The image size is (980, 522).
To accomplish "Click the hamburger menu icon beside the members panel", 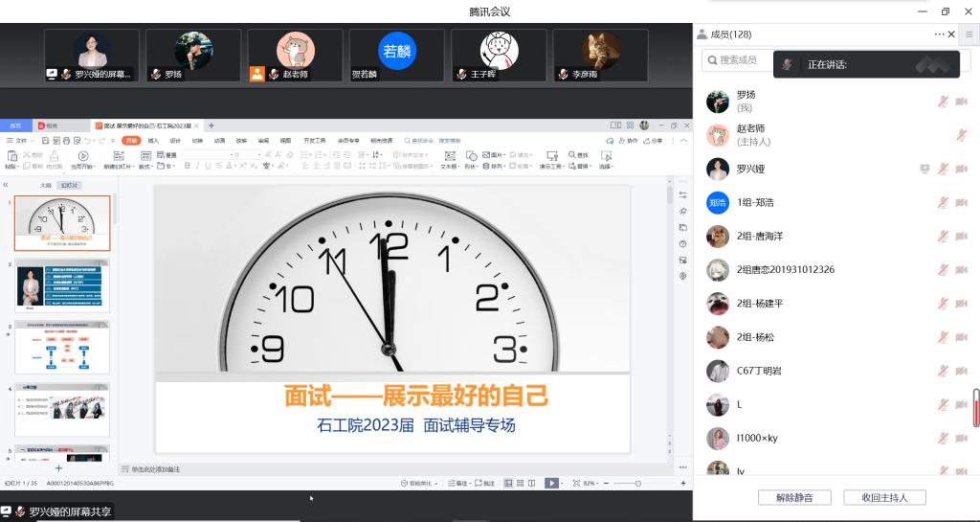I will pos(969,34).
